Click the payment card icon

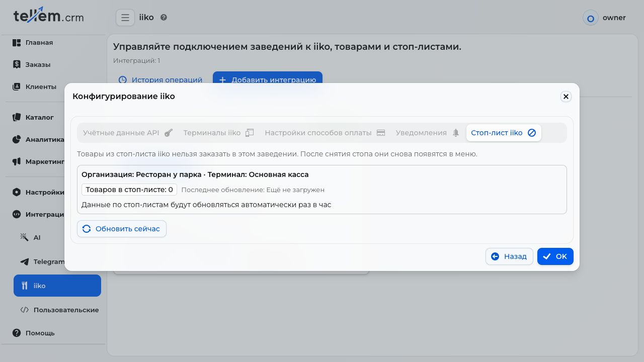coord(381,133)
